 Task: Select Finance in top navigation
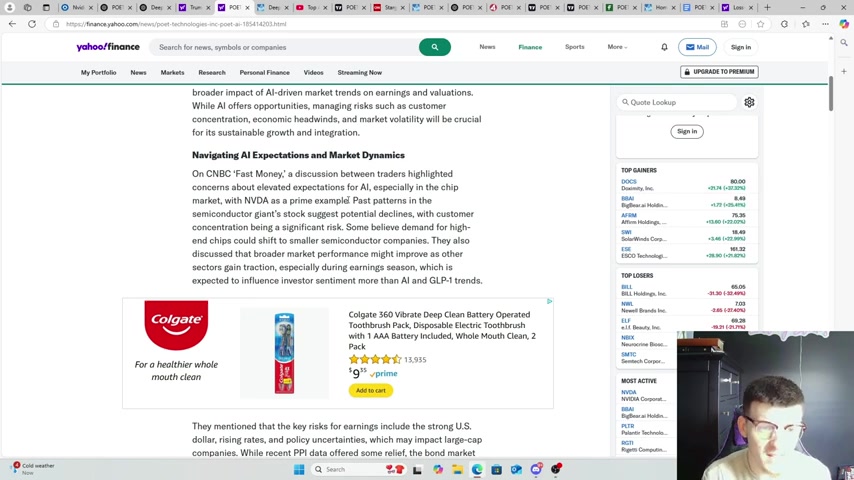(530, 47)
